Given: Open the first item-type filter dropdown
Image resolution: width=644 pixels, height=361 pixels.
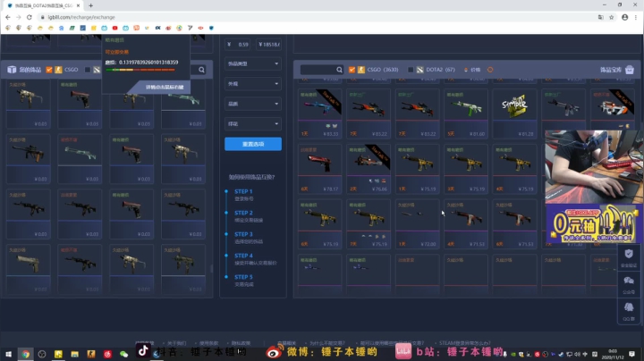Looking at the screenshot, I should (x=253, y=63).
